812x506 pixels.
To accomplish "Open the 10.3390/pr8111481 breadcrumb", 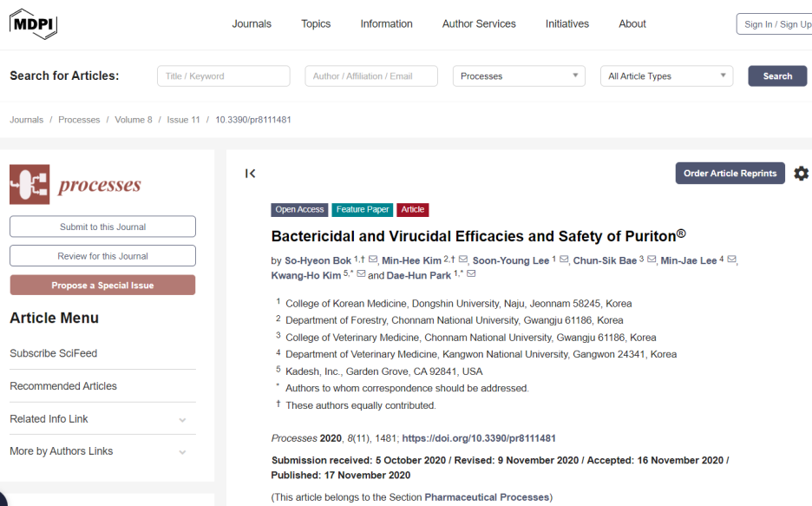I will tap(253, 120).
